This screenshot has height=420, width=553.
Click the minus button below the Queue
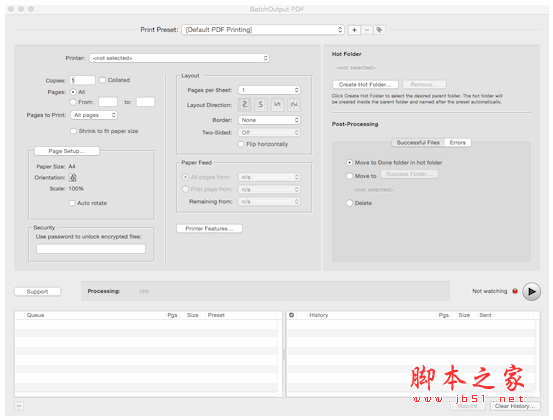pyautogui.click(x=19, y=406)
